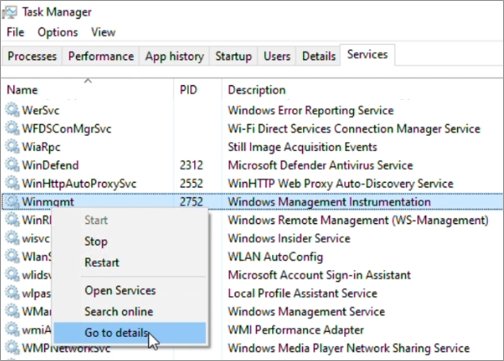Viewport: 504px width, 361px height.
Task: Click the WLAN AutoConfig description
Action: [275, 257]
